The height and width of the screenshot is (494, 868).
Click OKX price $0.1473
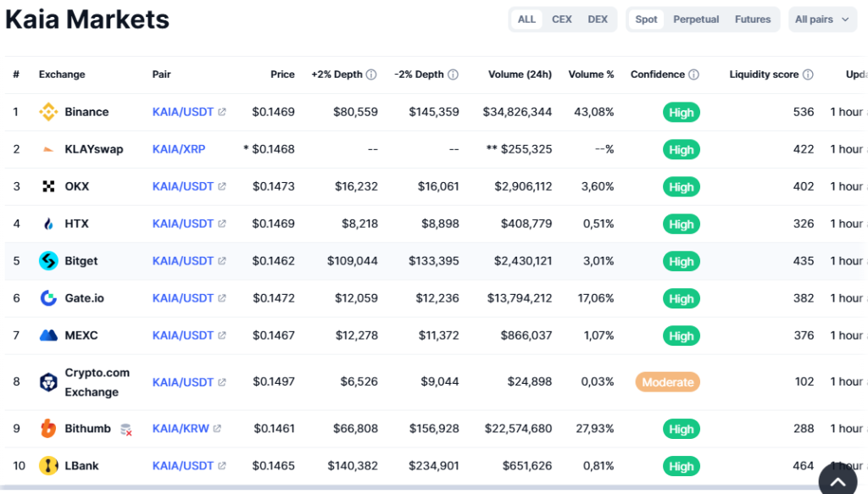pyautogui.click(x=274, y=186)
